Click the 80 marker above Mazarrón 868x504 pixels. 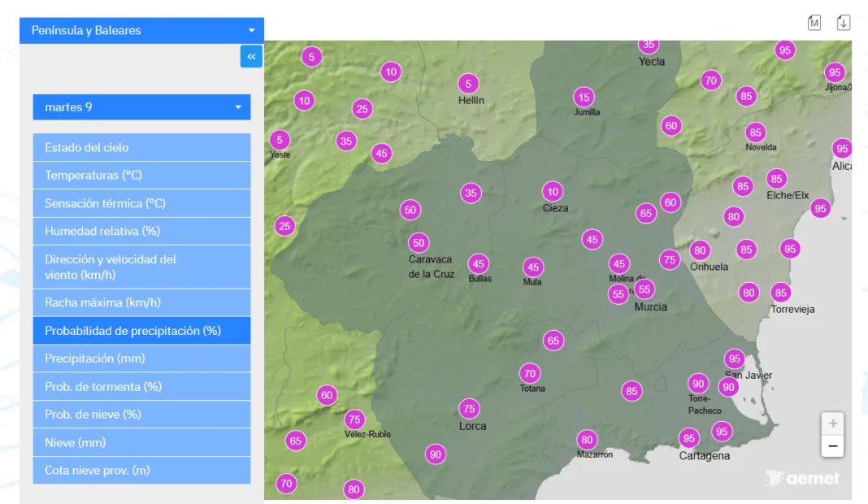pyautogui.click(x=587, y=440)
